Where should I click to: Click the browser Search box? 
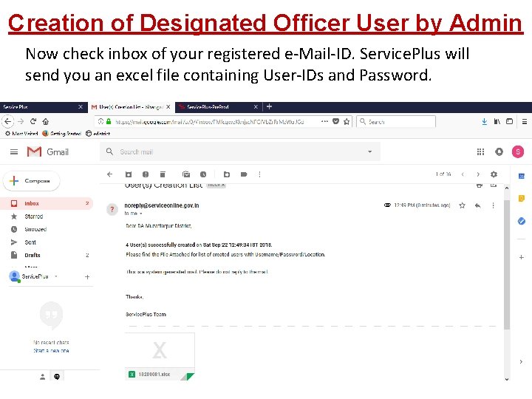click(x=396, y=121)
